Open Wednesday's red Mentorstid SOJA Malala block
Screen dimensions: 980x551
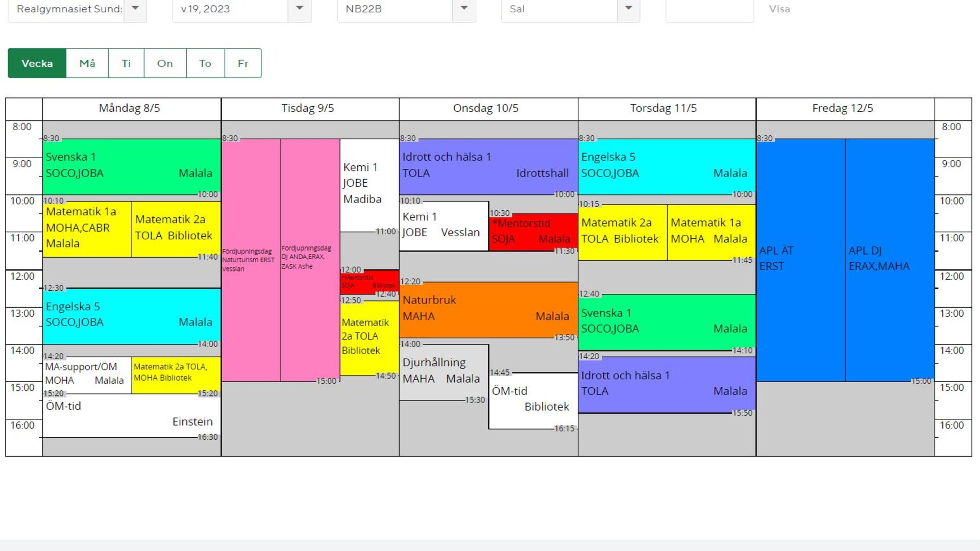[x=533, y=232]
